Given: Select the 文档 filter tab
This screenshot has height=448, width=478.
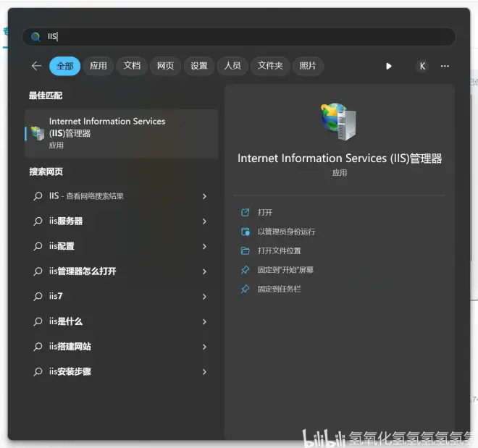Looking at the screenshot, I should (132, 66).
